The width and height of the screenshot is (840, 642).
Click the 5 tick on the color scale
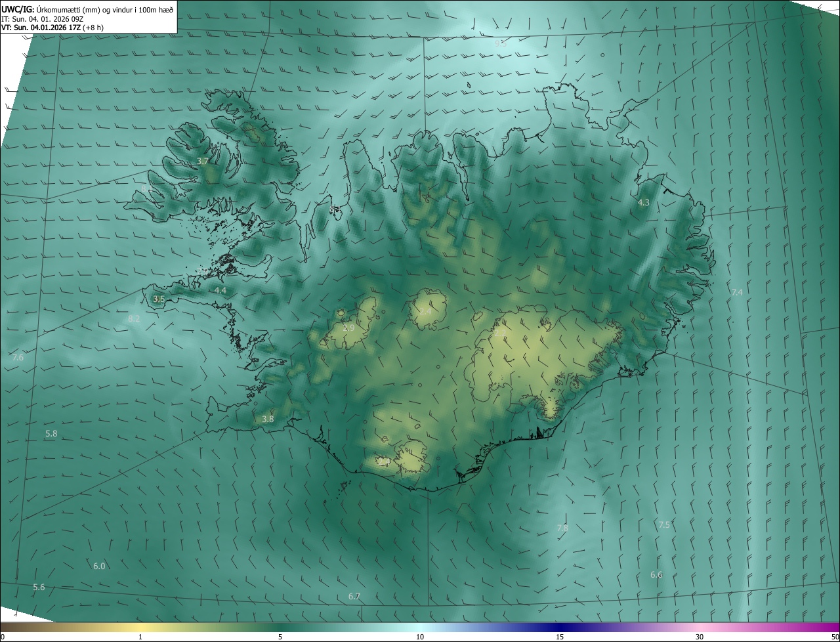pyautogui.click(x=280, y=637)
